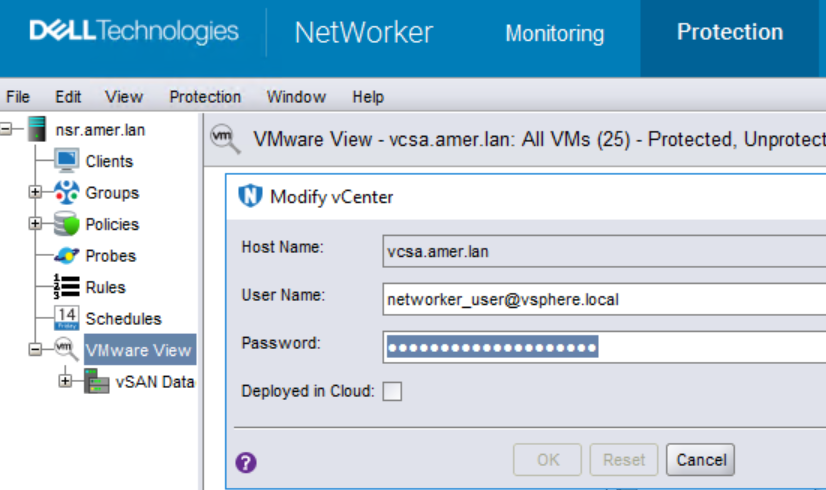The width and height of the screenshot is (826, 490).
Task: Switch to the Monitoring tab
Action: (555, 34)
